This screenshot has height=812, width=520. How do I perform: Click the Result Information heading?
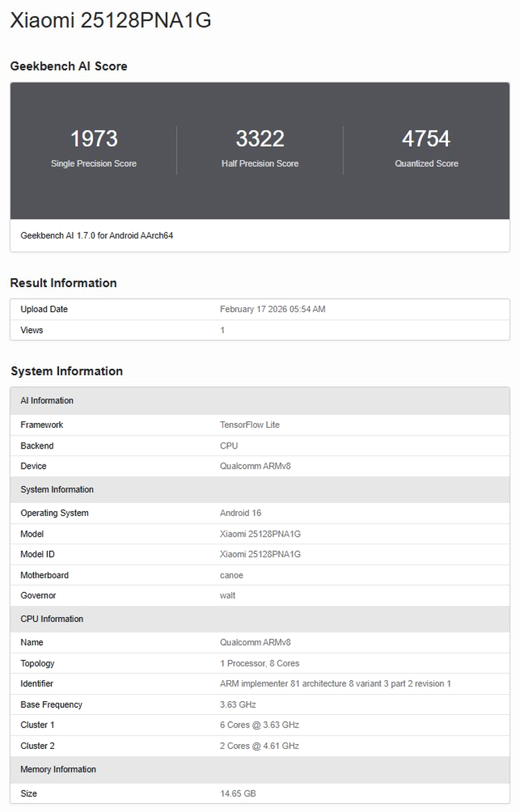point(63,283)
